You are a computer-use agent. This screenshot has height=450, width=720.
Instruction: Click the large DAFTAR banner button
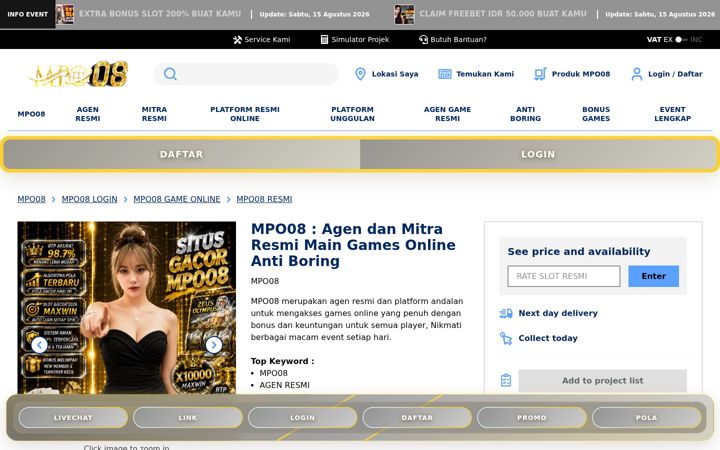[x=181, y=154]
